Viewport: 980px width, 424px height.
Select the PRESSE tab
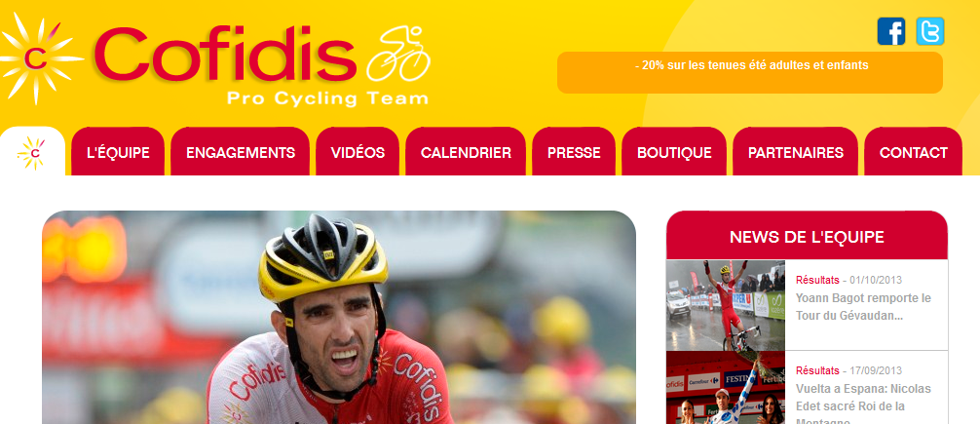(574, 152)
